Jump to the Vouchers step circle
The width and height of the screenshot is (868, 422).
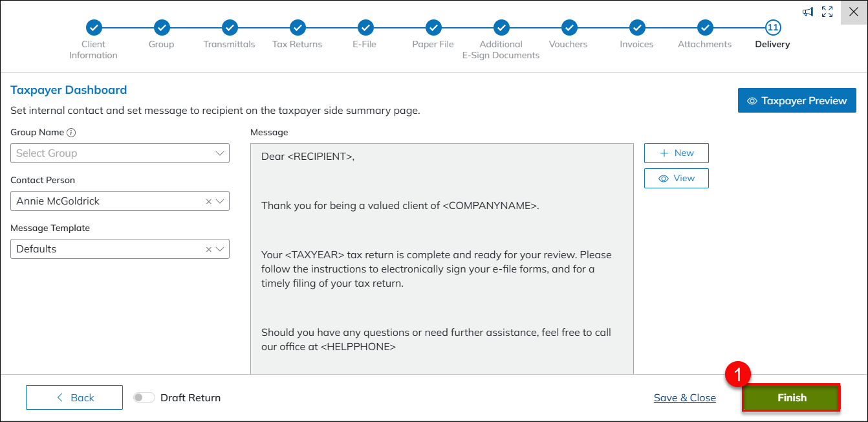click(x=569, y=27)
